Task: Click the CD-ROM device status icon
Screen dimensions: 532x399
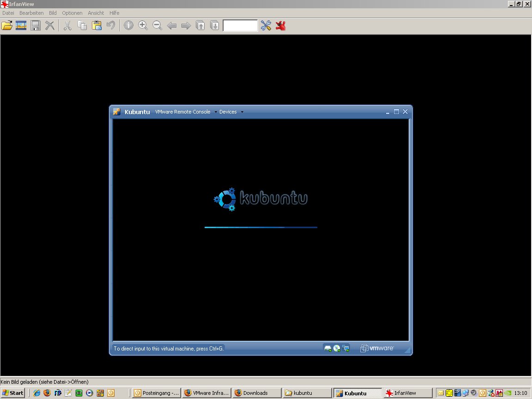Action: pyautogui.click(x=337, y=349)
